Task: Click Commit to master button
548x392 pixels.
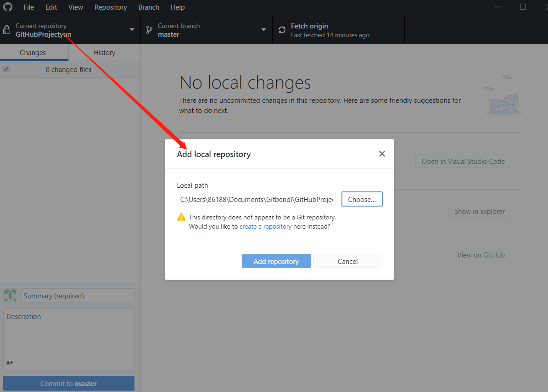Action: (x=69, y=383)
